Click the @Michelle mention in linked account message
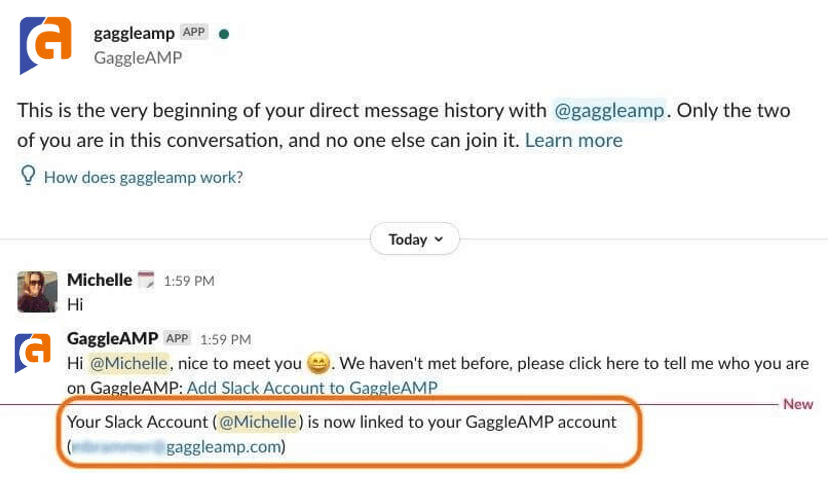Viewport: 832px width, 478px height. coord(258,422)
